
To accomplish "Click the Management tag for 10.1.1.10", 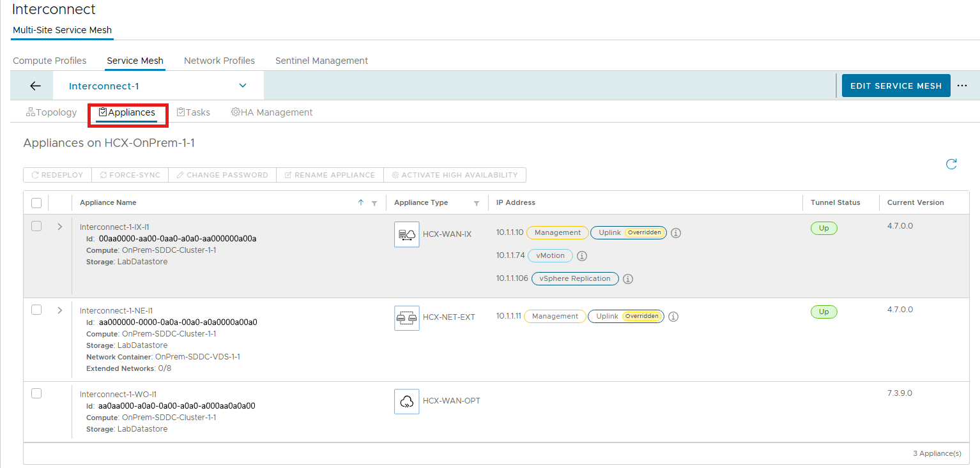I will pos(558,232).
